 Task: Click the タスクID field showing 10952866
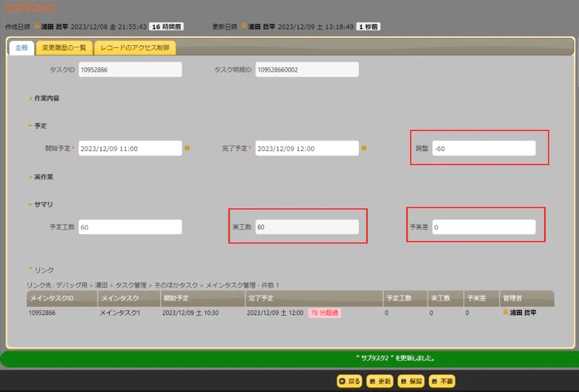[x=130, y=70]
